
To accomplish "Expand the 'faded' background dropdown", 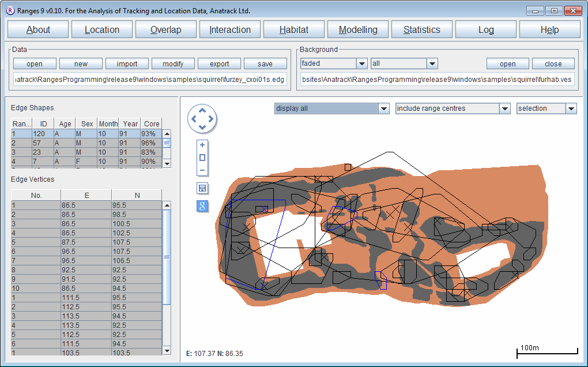I will coord(361,63).
